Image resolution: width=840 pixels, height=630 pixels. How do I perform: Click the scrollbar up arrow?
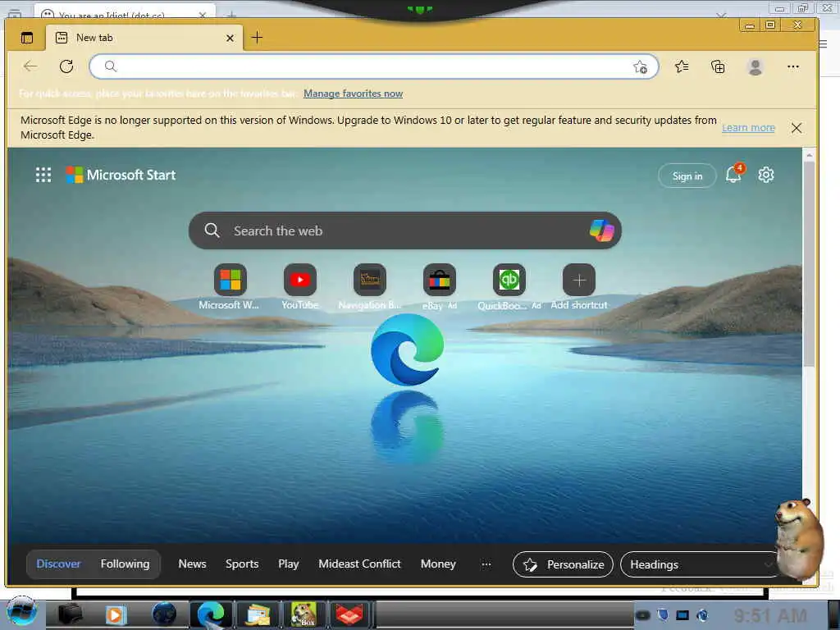pos(809,155)
